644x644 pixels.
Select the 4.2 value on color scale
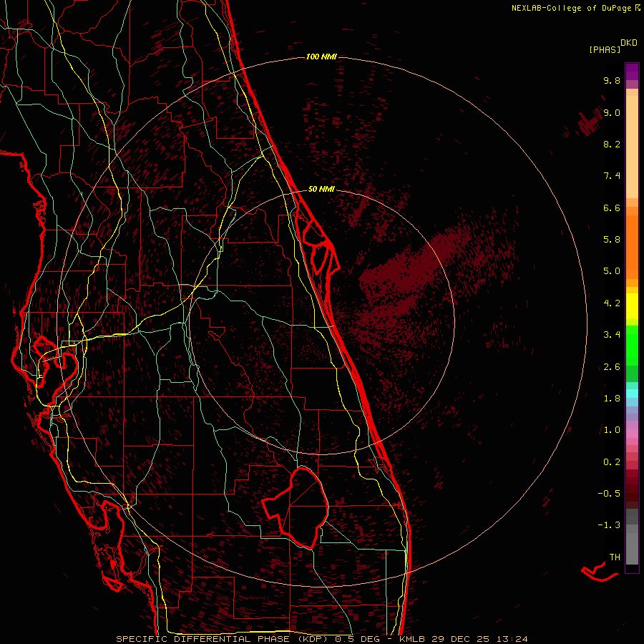pyautogui.click(x=612, y=303)
